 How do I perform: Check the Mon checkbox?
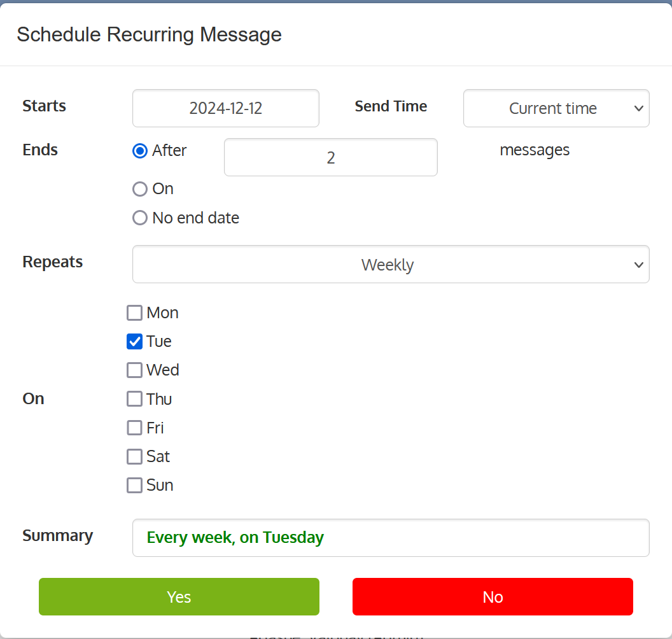point(134,313)
